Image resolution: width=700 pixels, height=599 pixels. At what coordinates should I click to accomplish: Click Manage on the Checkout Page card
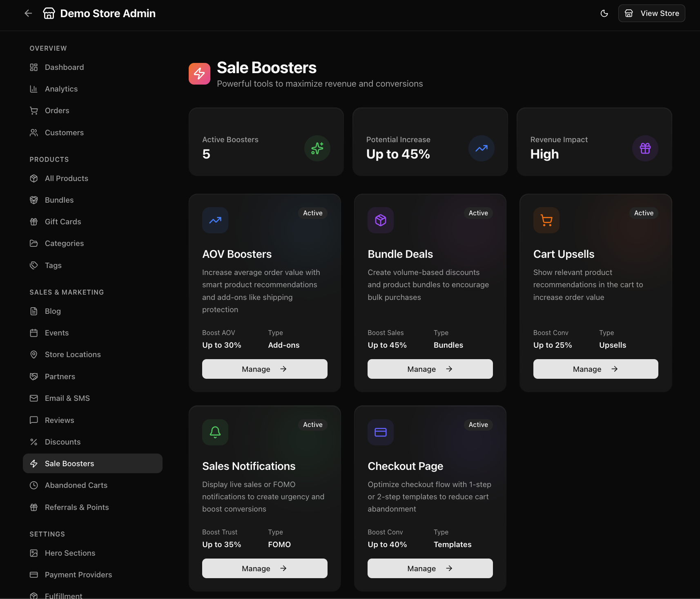coord(430,568)
